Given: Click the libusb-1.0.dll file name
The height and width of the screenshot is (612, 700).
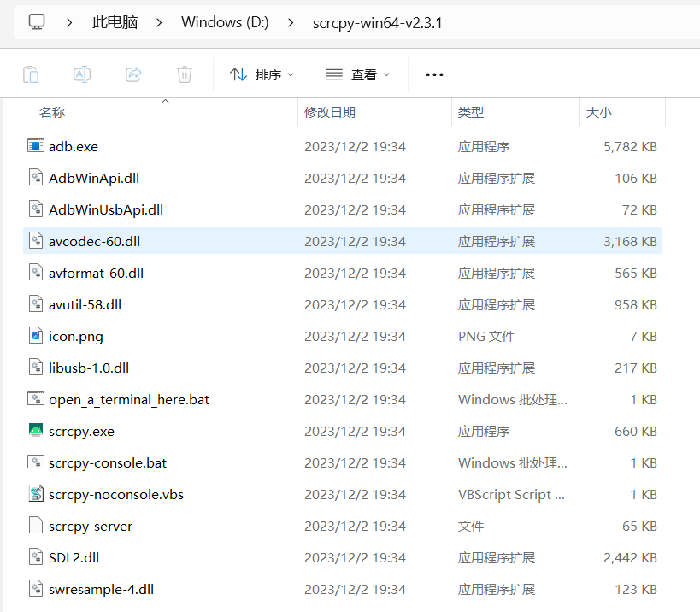Looking at the screenshot, I should click(x=89, y=368).
